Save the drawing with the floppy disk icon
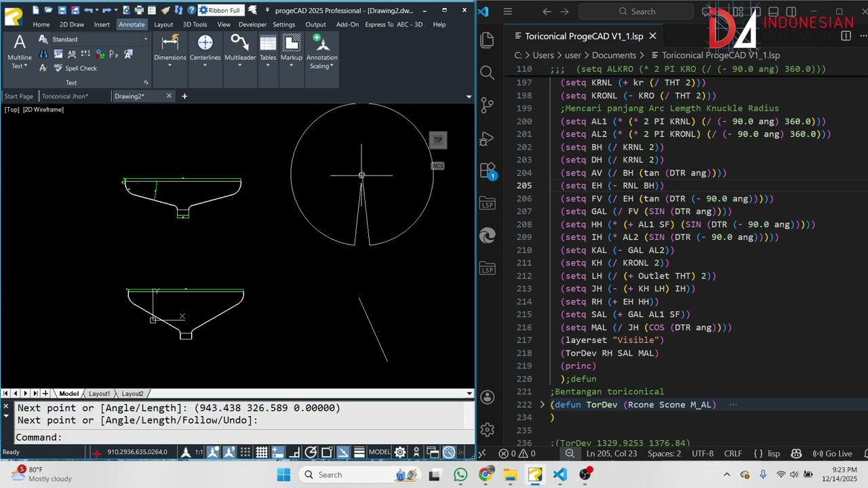Viewport: 868px width, 488px height. point(62,10)
